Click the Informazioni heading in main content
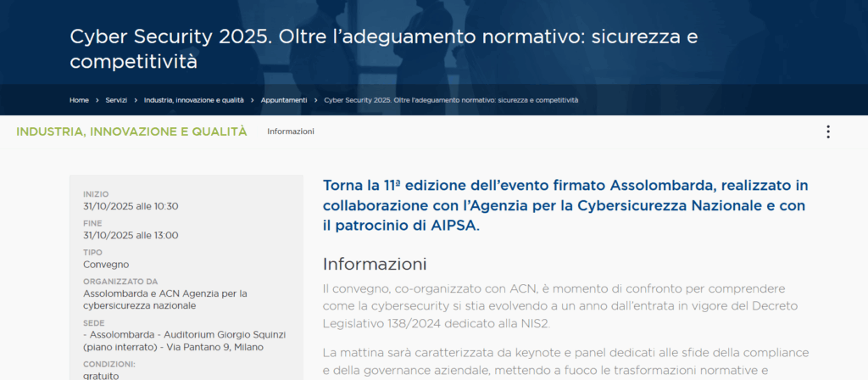This screenshot has width=868, height=380. 374,263
